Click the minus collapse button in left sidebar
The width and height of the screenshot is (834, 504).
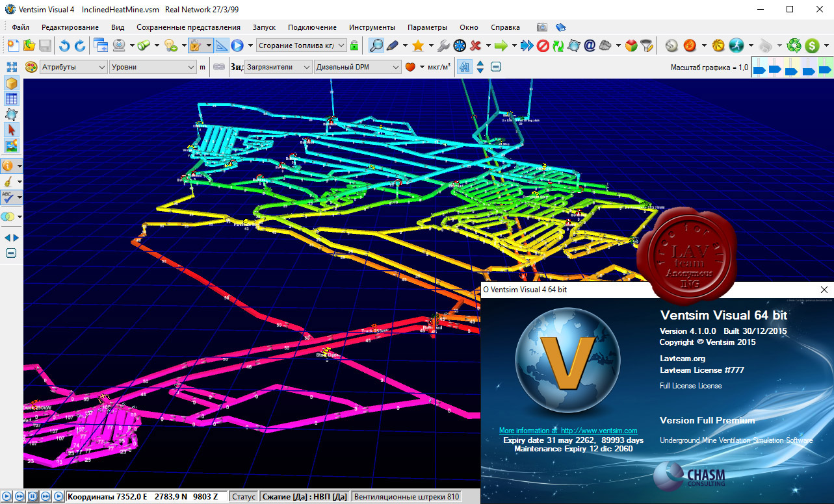point(11,253)
